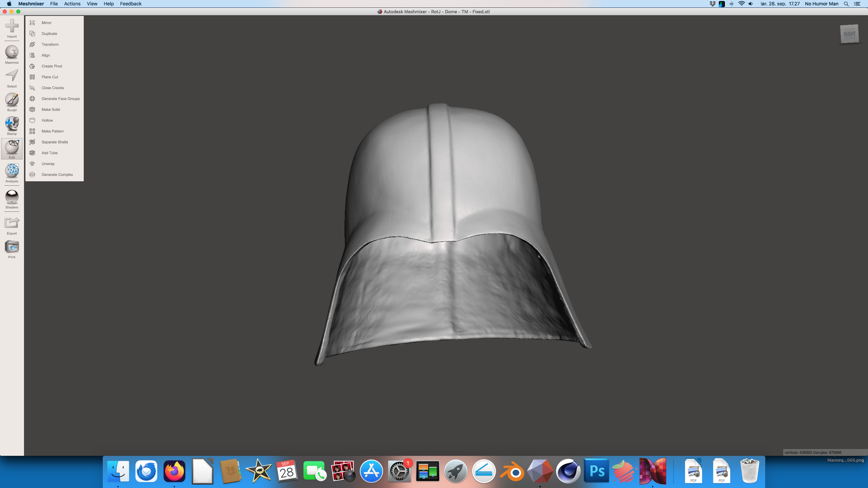The width and height of the screenshot is (868, 488).
Task: Open System Preferences in the Dock
Action: (399, 471)
